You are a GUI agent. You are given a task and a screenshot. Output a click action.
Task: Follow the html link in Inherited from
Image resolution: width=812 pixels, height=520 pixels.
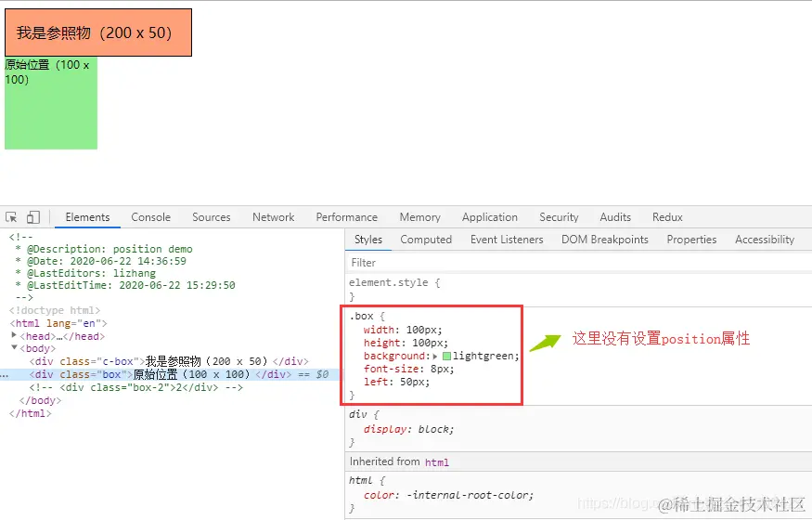coord(436,462)
